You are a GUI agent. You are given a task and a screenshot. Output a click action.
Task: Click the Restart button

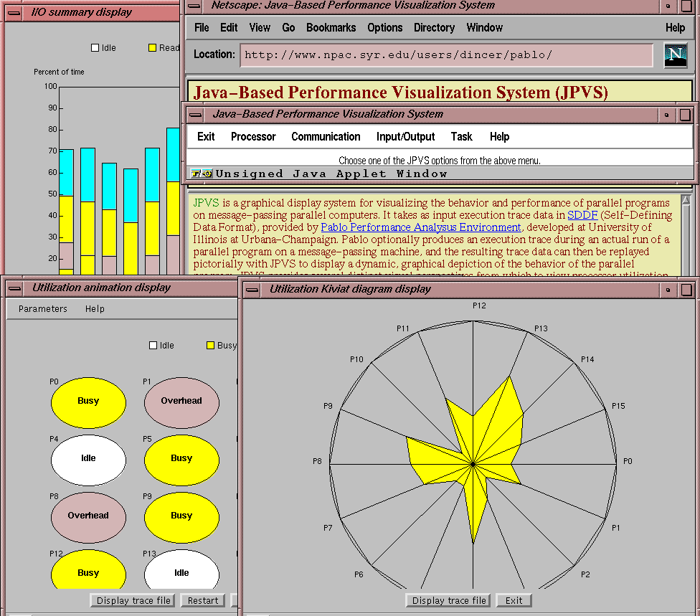pyautogui.click(x=203, y=601)
